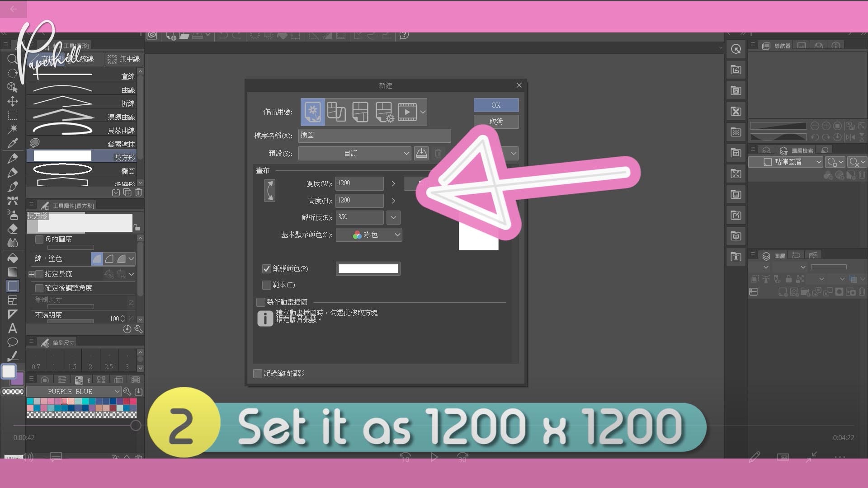The width and height of the screenshot is (868, 488).
Task: Select the Move layer tool
Action: click(x=13, y=101)
